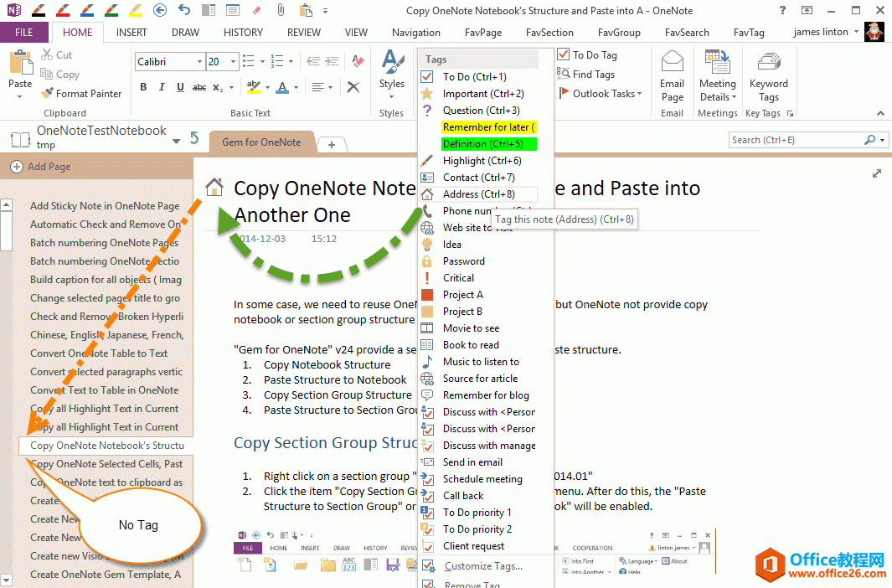Create a new section with plus tab

(x=331, y=144)
